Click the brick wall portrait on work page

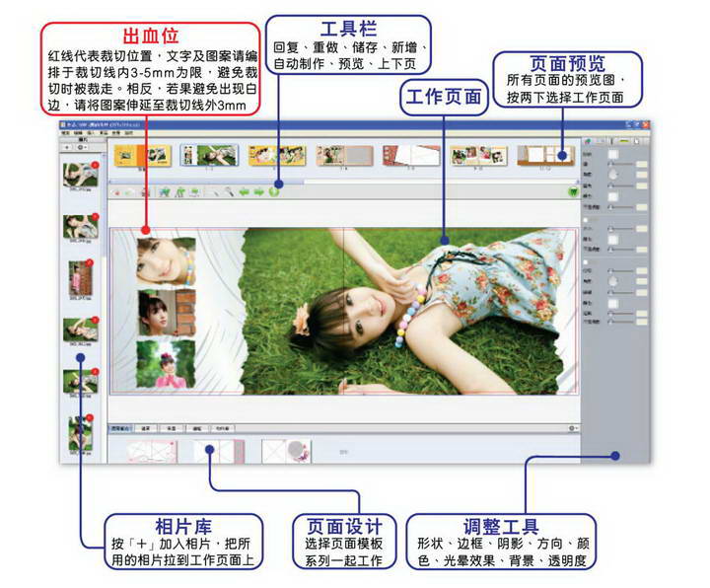(167, 313)
